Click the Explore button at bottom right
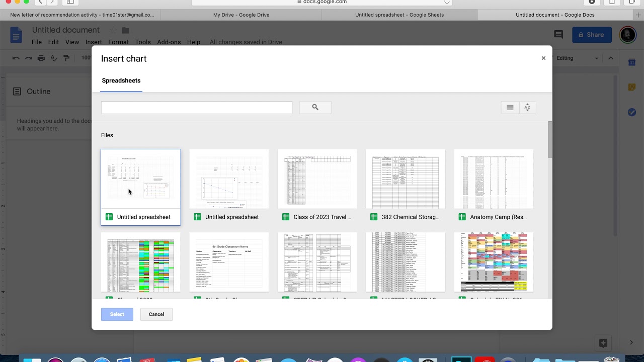The height and width of the screenshot is (362, 644). 603,343
